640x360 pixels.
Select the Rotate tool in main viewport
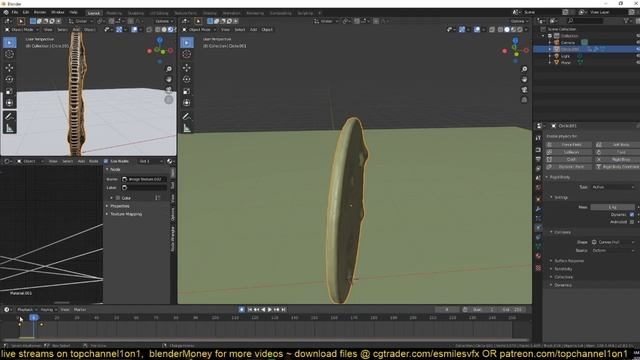click(x=187, y=79)
